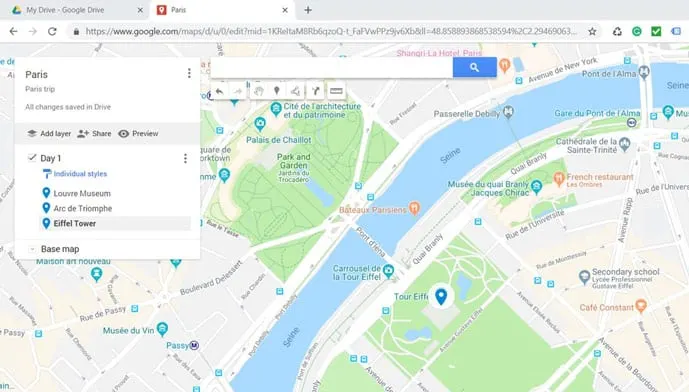
Task: Click the Gare du Pont de l'Alma station icon
Action: pyautogui.click(x=631, y=123)
